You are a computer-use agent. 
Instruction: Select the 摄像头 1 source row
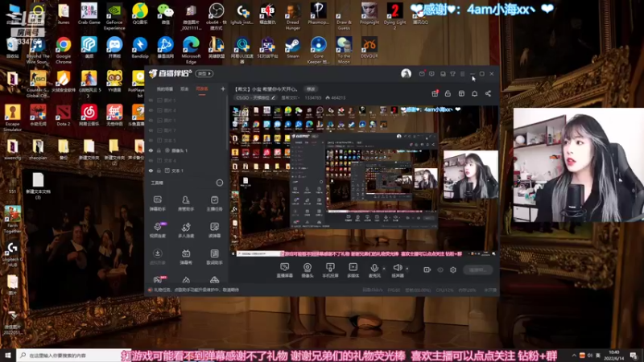186,150
